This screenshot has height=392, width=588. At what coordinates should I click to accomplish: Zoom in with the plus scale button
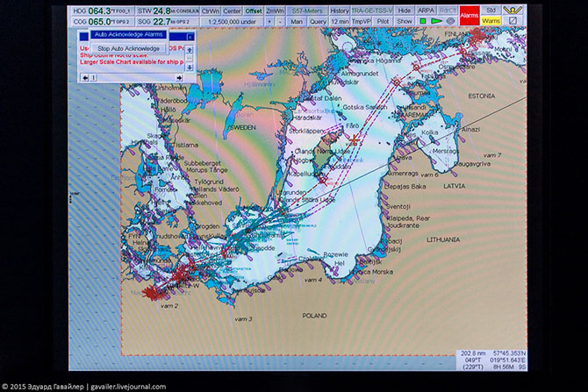point(269,22)
